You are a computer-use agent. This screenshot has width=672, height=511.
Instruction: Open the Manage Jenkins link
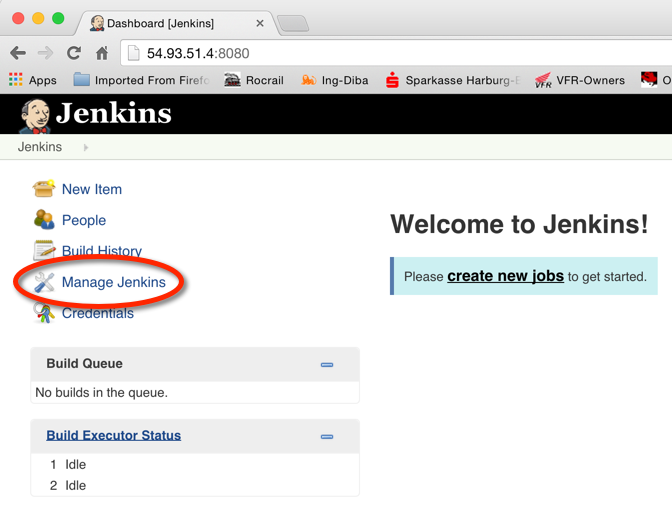tap(114, 282)
